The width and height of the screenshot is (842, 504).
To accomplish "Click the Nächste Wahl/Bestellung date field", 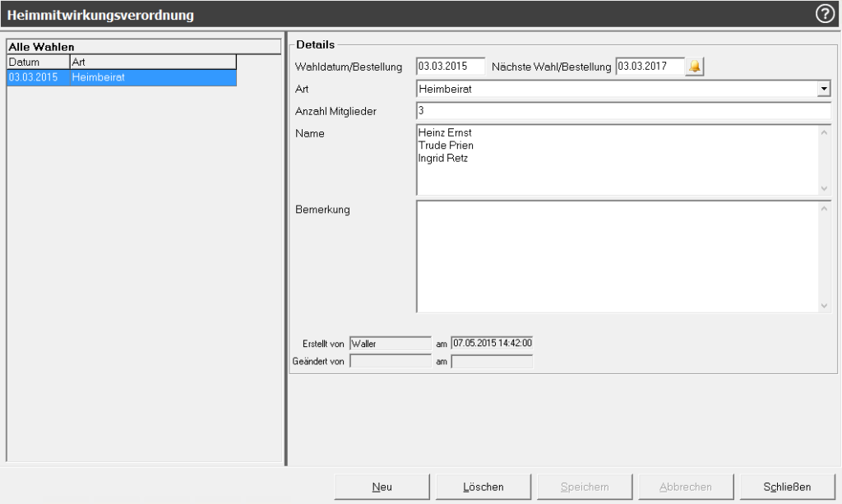I will 650,67.
